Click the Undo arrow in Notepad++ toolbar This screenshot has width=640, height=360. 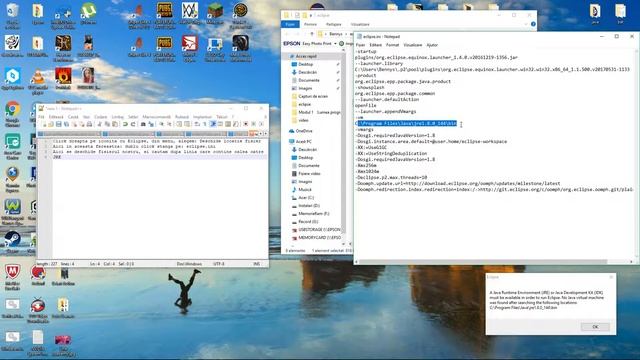(x=125, y=124)
